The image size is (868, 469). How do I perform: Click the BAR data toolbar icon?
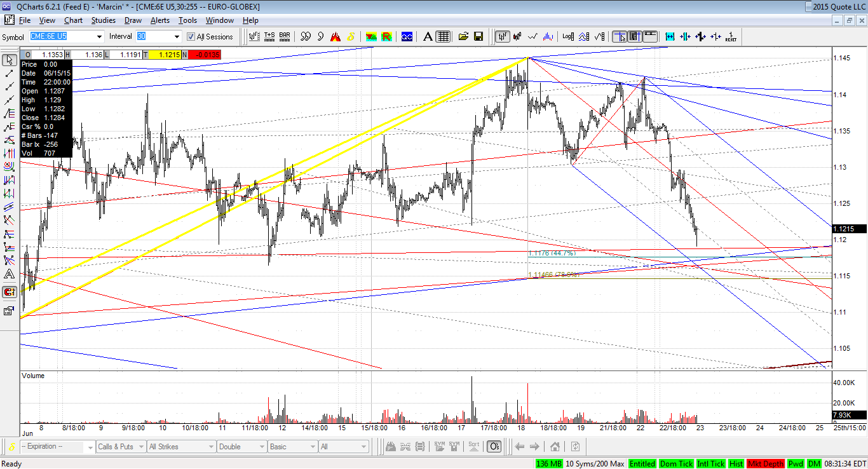284,36
